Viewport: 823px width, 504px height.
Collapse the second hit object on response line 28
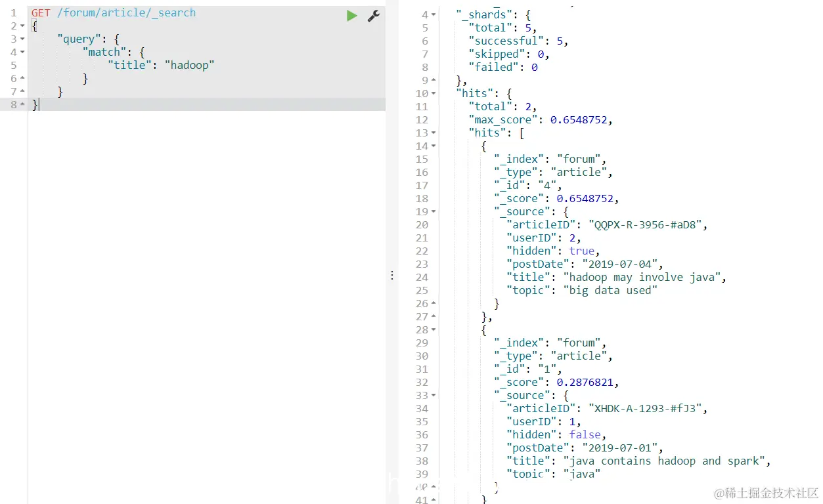(434, 329)
